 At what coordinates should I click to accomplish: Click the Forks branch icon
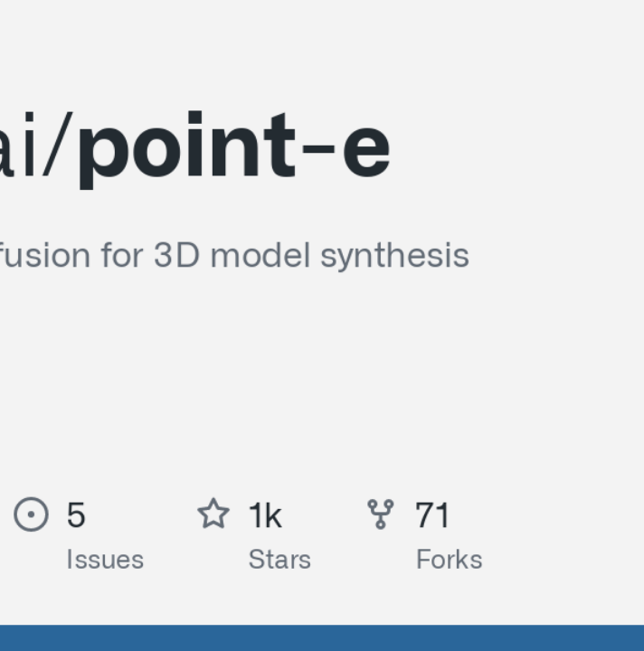point(380,514)
